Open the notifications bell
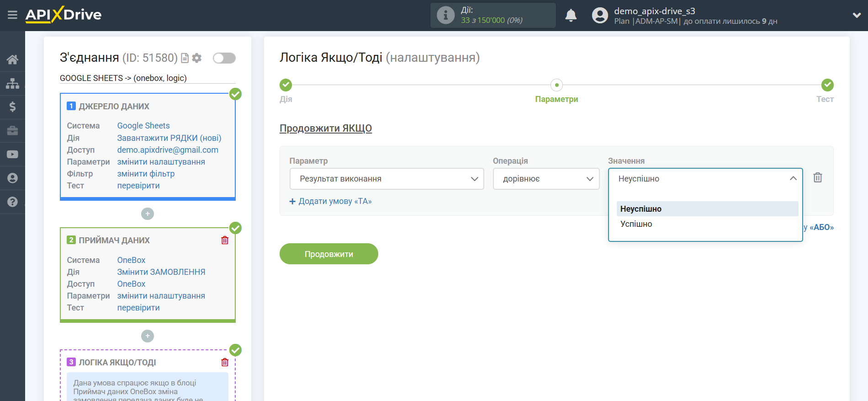Screen dimensions: 868x401 pos(571,16)
